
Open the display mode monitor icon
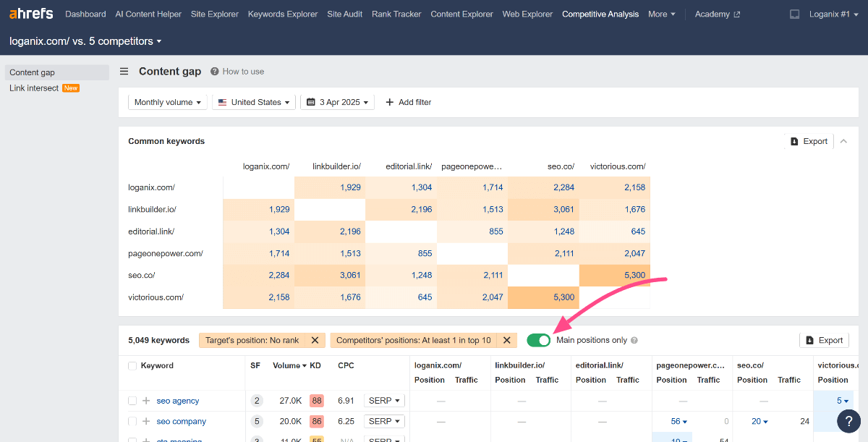[x=794, y=14]
